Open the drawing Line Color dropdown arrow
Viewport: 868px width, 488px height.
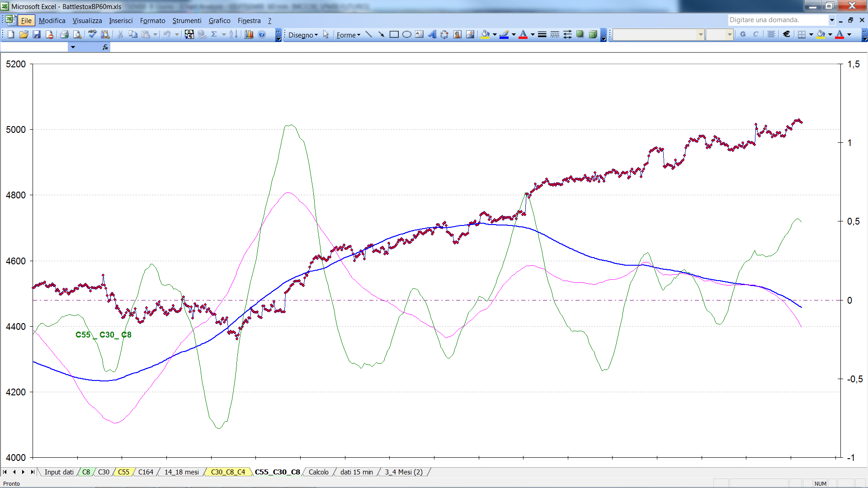tap(514, 34)
